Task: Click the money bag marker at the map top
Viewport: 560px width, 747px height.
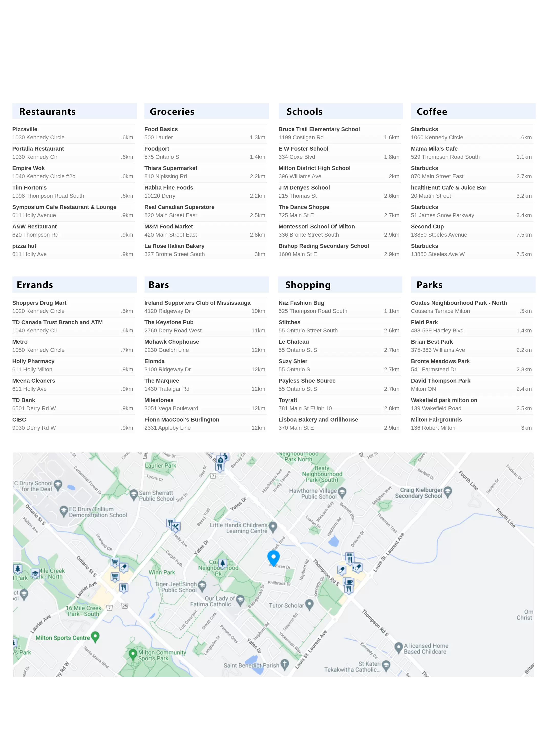Action: [220, 460]
